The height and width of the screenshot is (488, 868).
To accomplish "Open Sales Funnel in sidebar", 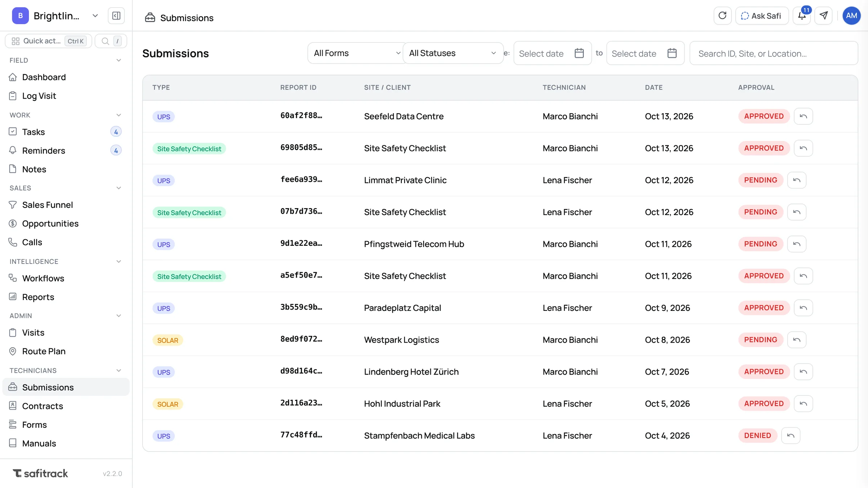I will click(66, 205).
